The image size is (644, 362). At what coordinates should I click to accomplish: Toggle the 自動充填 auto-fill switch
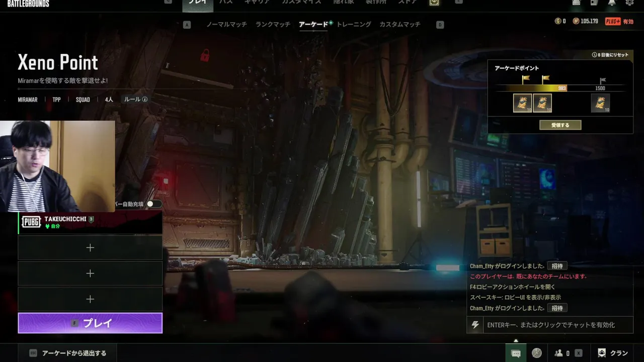pyautogui.click(x=154, y=204)
